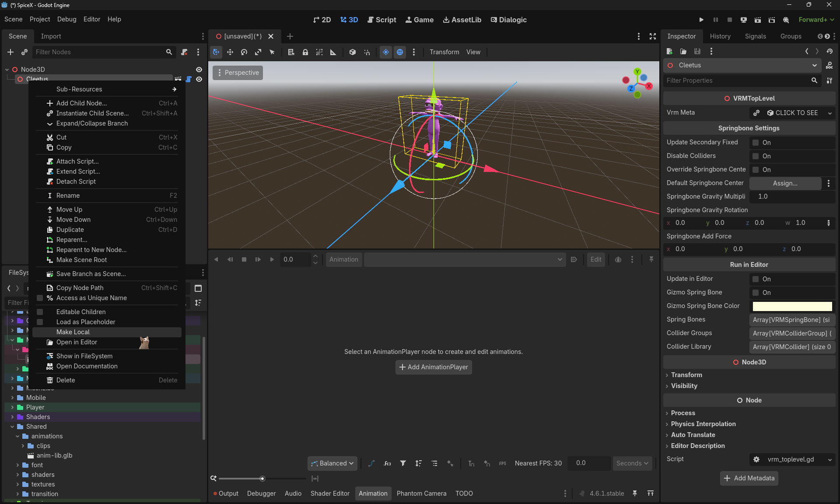
Task: Instantiate scene via chain-link icon in Scene dock
Action: 24,52
